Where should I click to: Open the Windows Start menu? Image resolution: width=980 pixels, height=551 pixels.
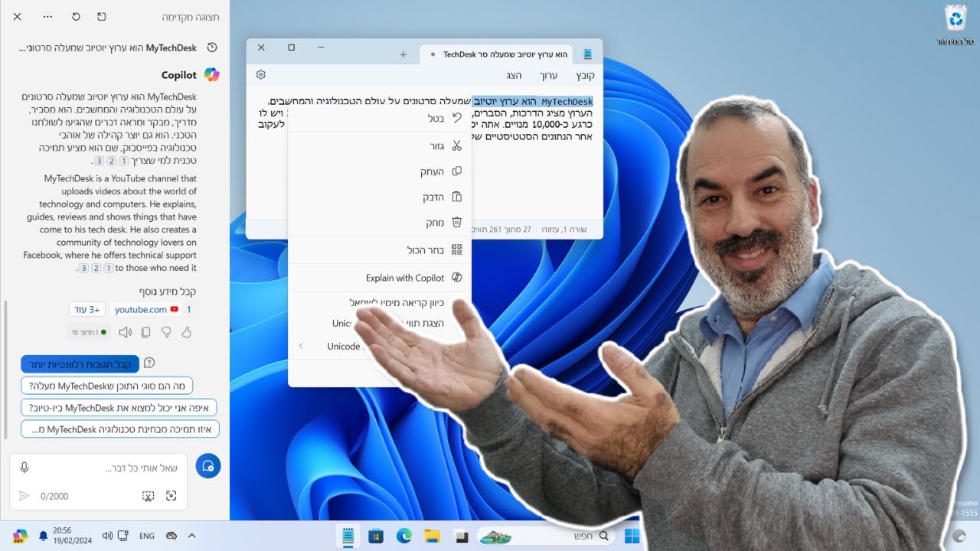click(632, 536)
